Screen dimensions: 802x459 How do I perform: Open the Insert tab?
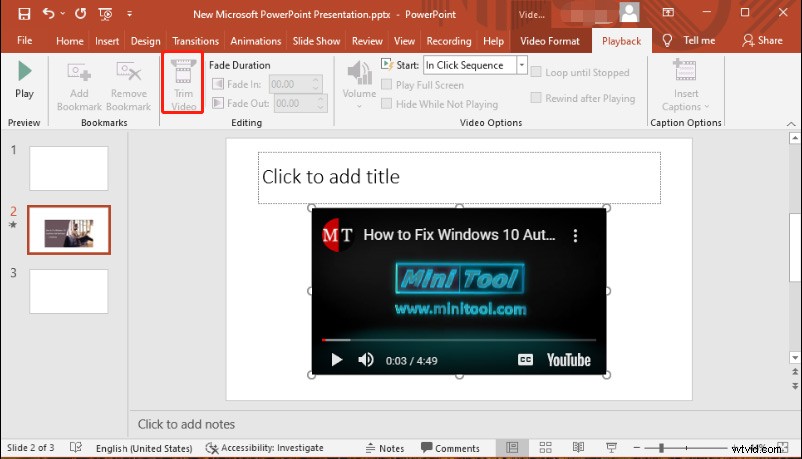coord(107,41)
